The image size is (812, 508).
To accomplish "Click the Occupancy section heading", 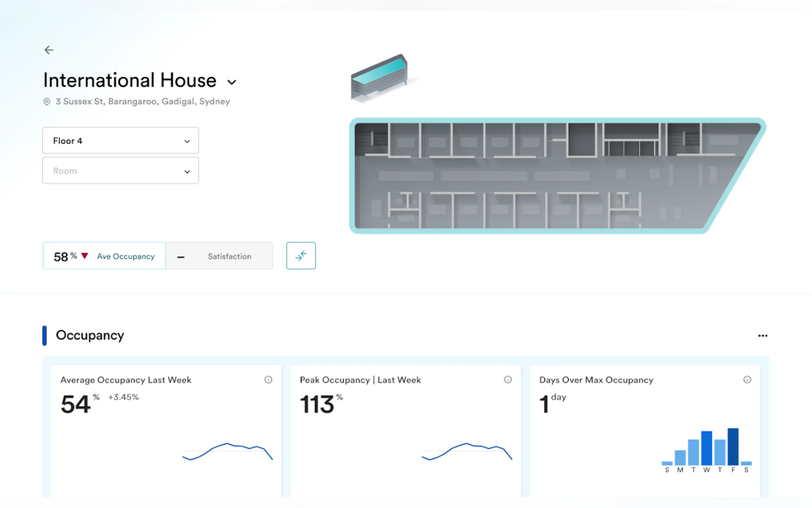I will click(90, 335).
